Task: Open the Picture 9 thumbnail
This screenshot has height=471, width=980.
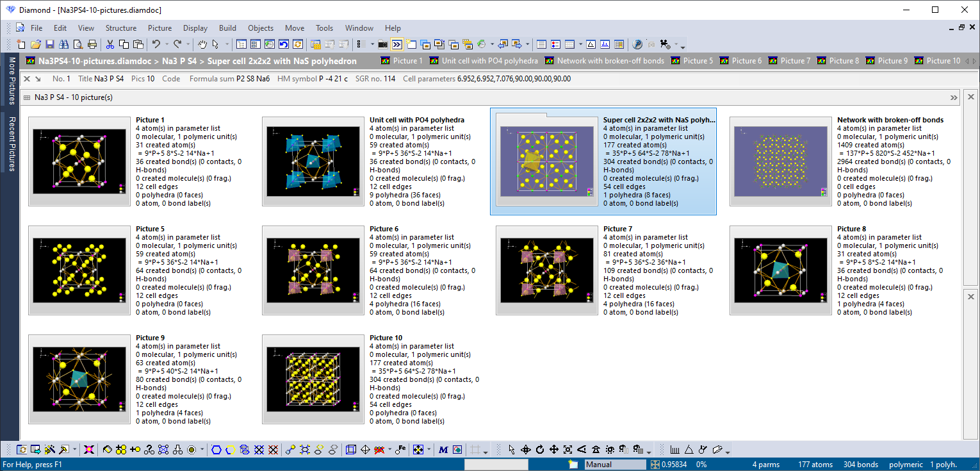Action: tap(79, 378)
